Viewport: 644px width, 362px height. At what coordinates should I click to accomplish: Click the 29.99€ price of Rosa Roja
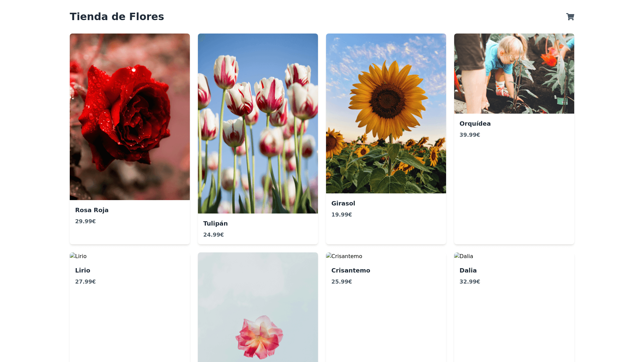(x=86, y=221)
